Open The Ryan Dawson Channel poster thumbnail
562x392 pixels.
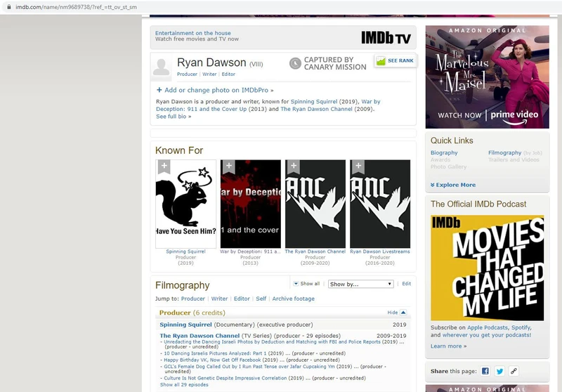point(315,204)
